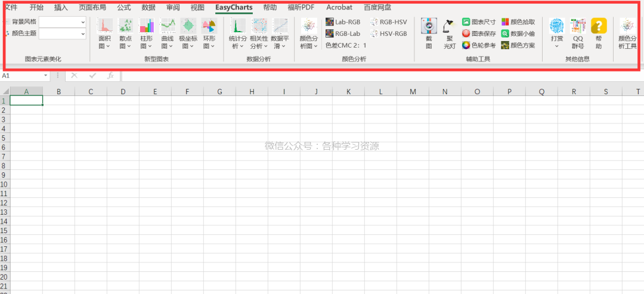Expand the 背景风格 combo box
Image resolution: width=644 pixels, height=294 pixels.
tap(83, 21)
